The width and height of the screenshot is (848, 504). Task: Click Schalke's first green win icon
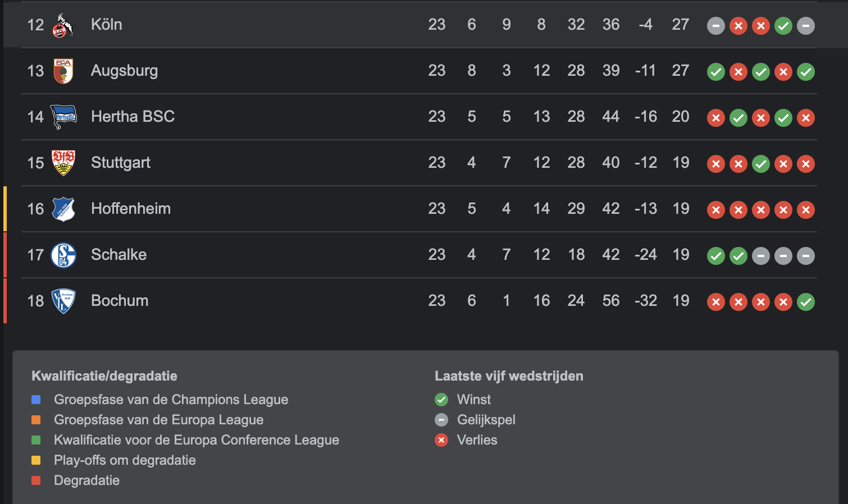coord(716,256)
